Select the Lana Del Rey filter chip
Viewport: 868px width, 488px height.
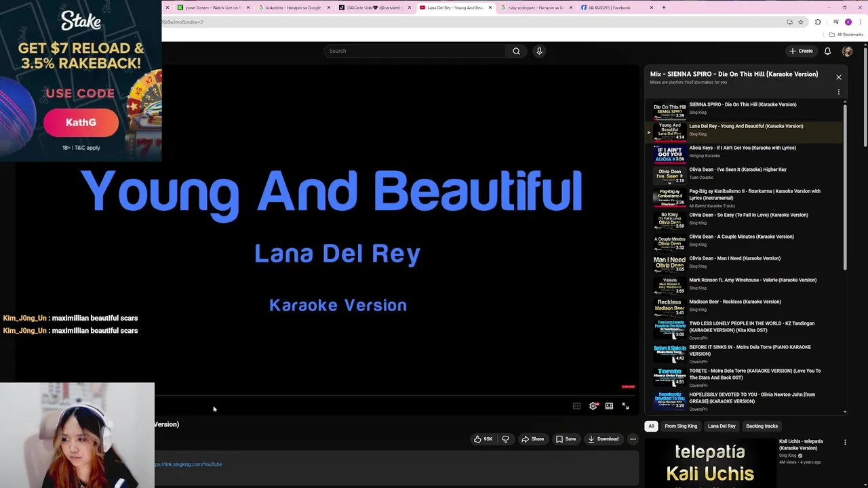[722, 426]
